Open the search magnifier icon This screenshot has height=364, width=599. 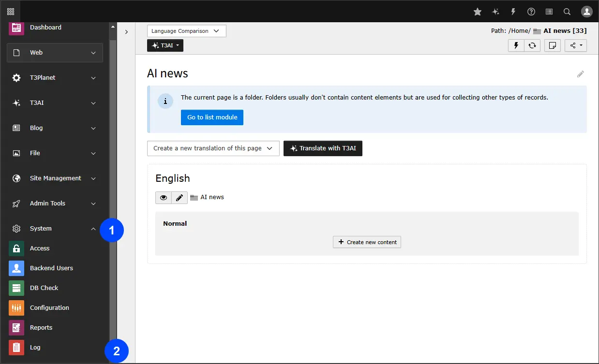[x=567, y=12]
